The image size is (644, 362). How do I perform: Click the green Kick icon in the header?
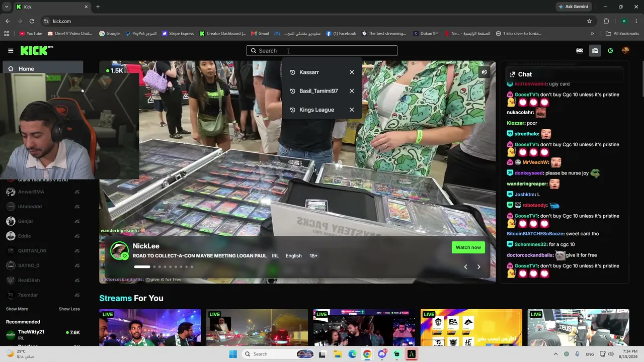(x=610, y=50)
